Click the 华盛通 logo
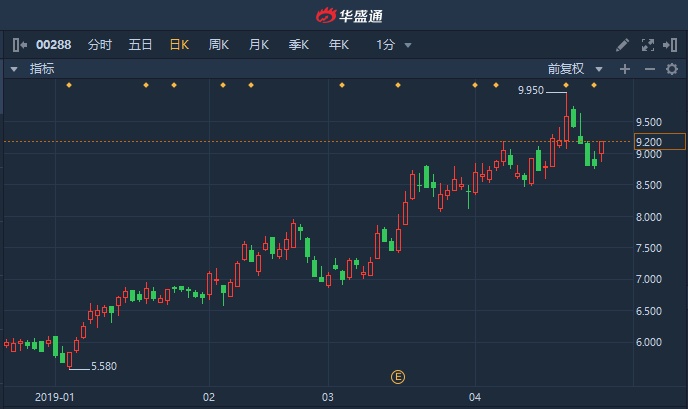Viewport: 688px width, 409px height. [x=349, y=16]
